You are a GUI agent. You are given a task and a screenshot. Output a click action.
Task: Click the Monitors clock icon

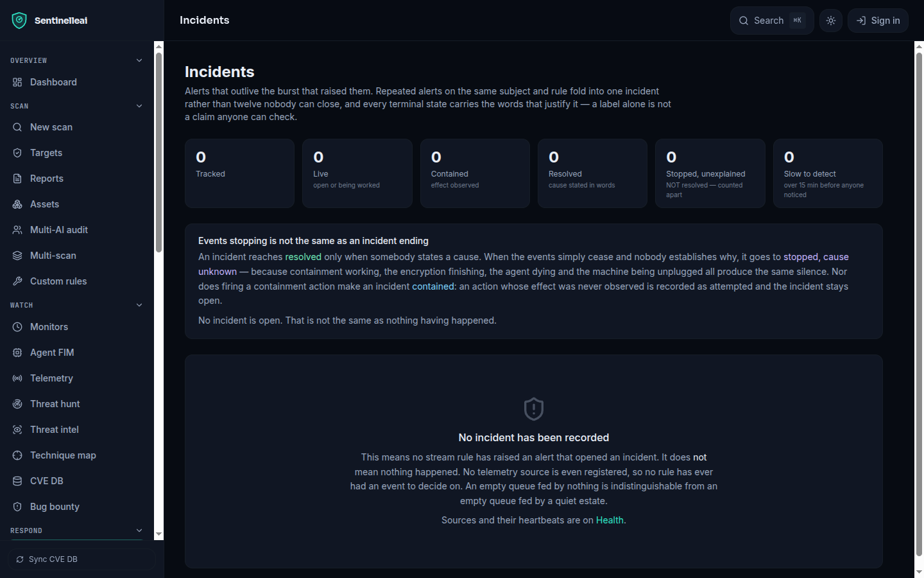tap(17, 327)
